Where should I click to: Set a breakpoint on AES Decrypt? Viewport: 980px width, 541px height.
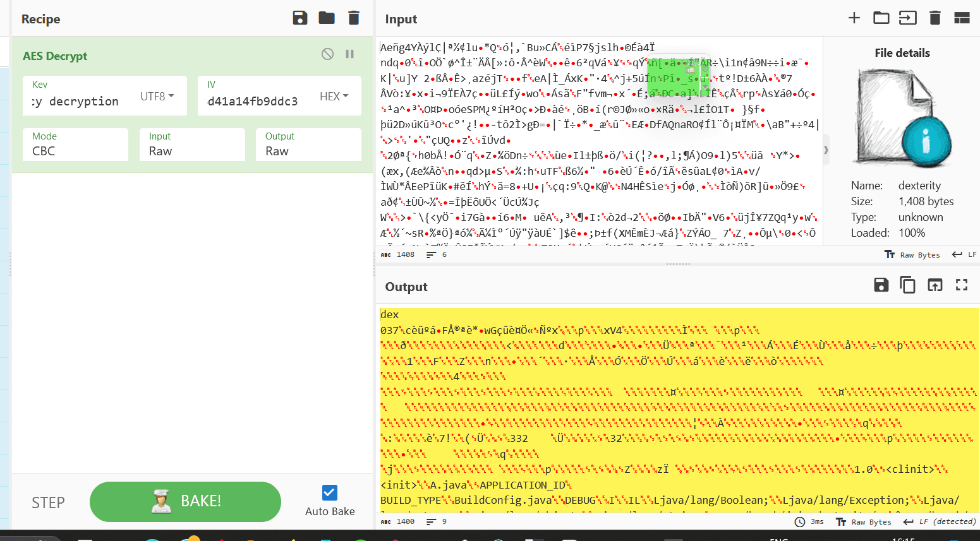(349, 54)
